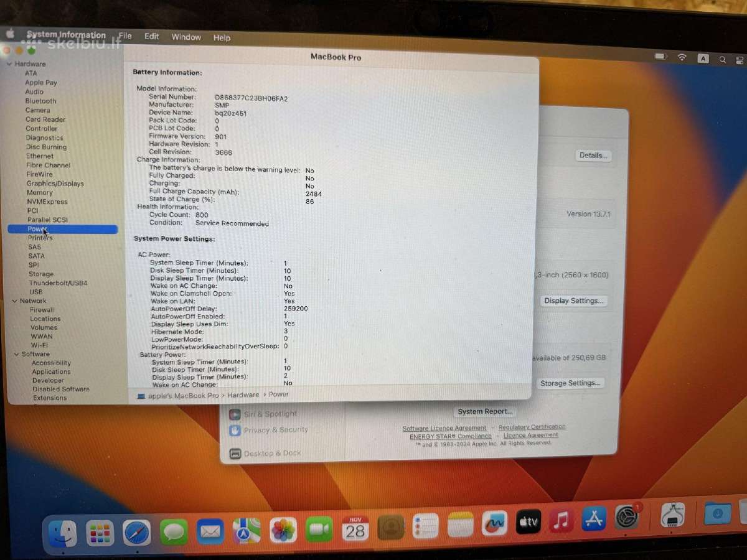Open Calendar showing Nov 28
747x560 pixels.
[355, 528]
